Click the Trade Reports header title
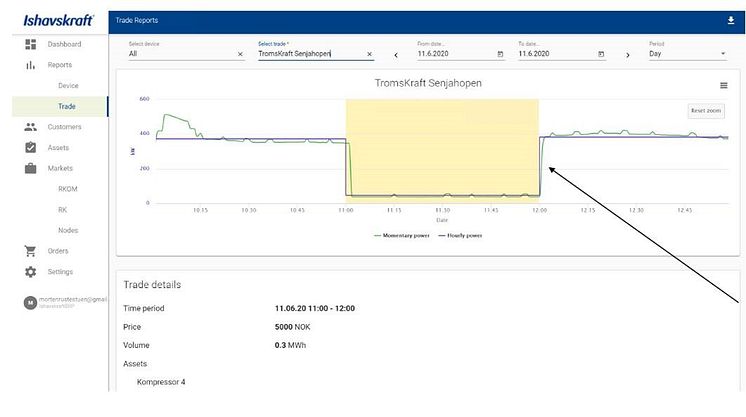 tap(137, 20)
